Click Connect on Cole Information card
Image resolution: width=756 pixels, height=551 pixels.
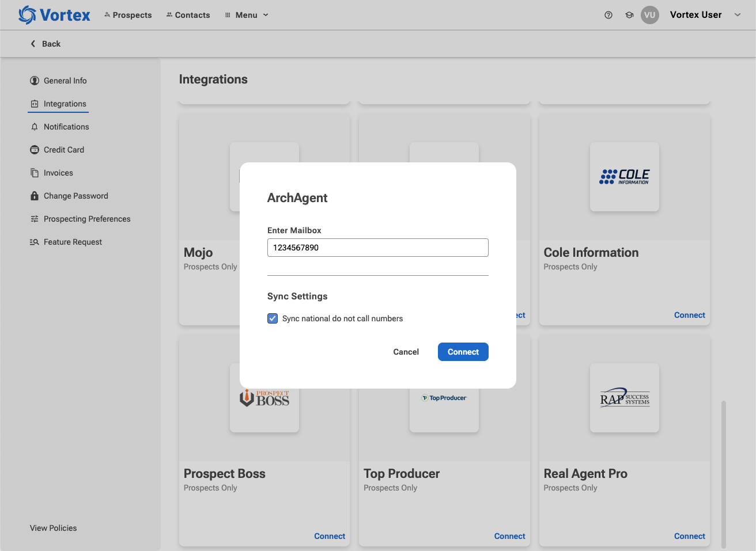(x=690, y=315)
